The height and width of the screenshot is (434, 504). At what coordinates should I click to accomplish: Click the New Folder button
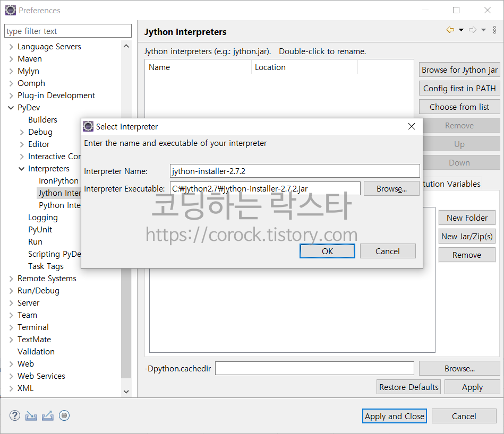467,218
